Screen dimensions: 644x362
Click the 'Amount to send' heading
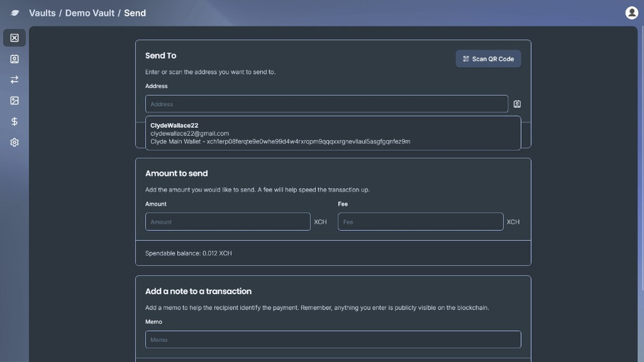176,173
